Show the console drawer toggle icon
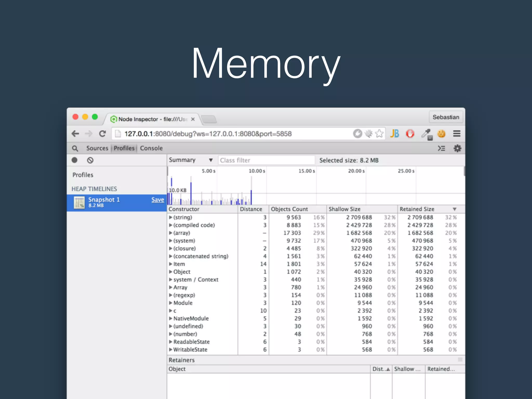This screenshot has width=532, height=399. coord(441,148)
